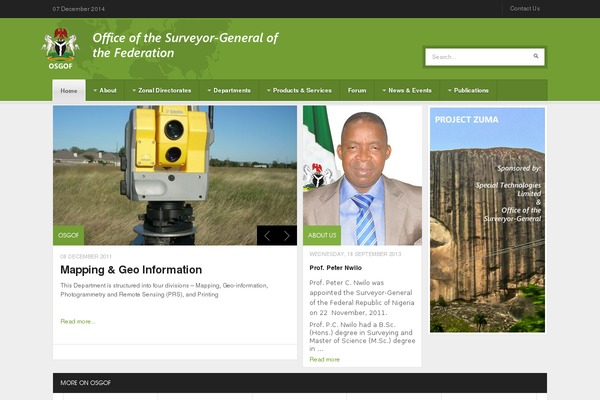Expand the Zonal Directorates dropdown arrow

pyautogui.click(x=134, y=91)
